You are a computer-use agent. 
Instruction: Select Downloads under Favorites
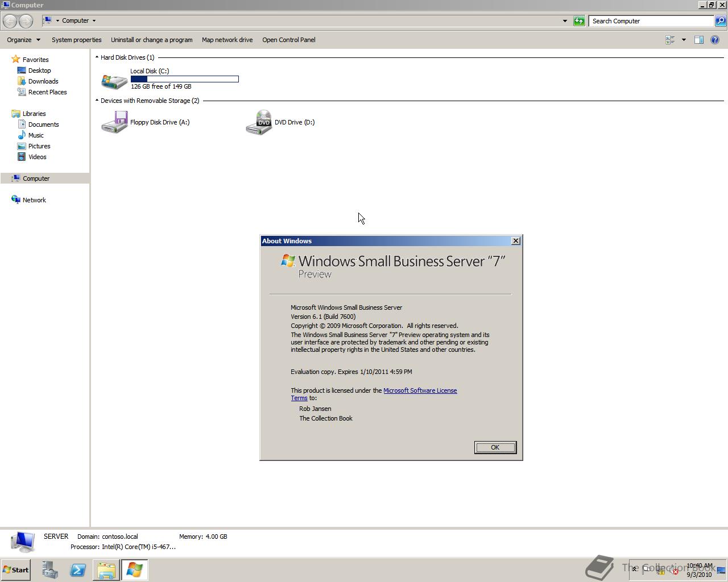(x=43, y=81)
